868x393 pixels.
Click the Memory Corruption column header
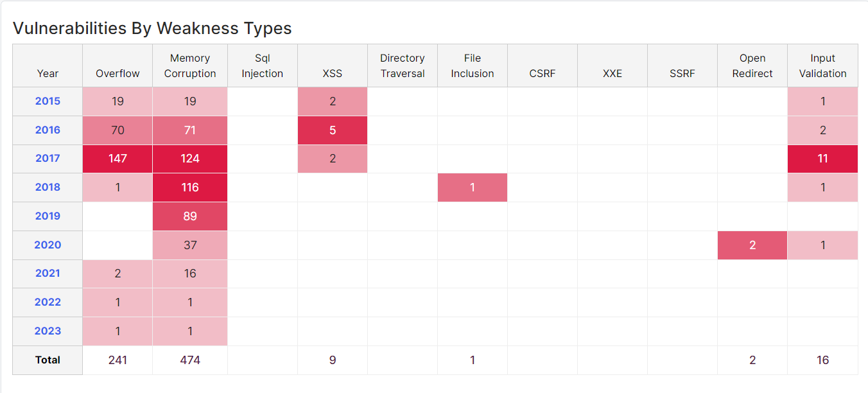pos(189,65)
